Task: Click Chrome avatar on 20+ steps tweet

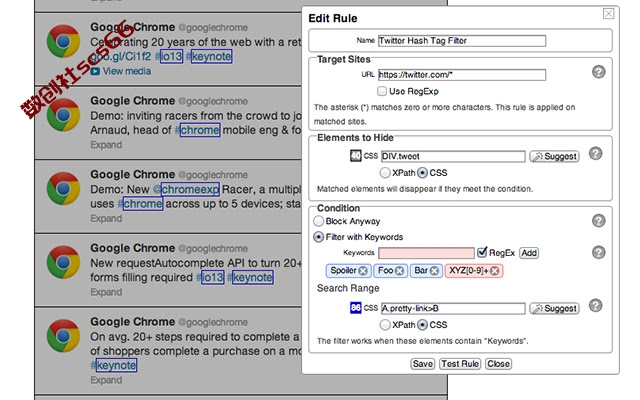Action: [63, 336]
